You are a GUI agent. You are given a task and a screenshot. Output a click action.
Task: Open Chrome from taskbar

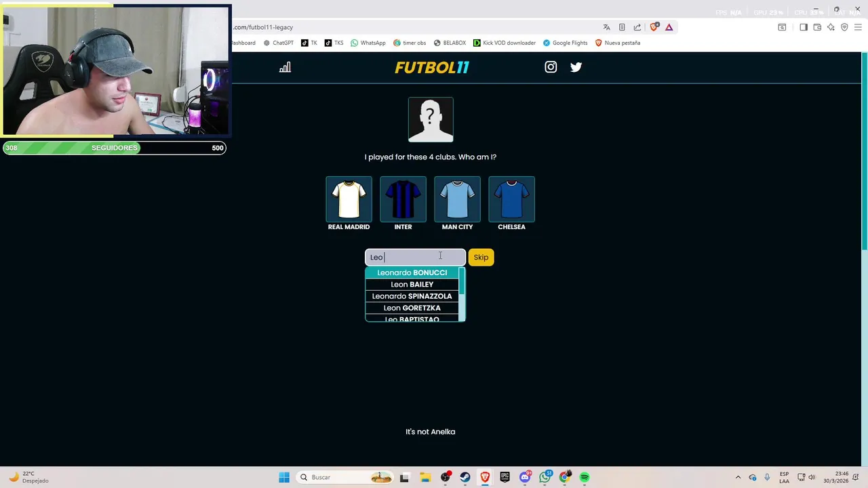[565, 477]
